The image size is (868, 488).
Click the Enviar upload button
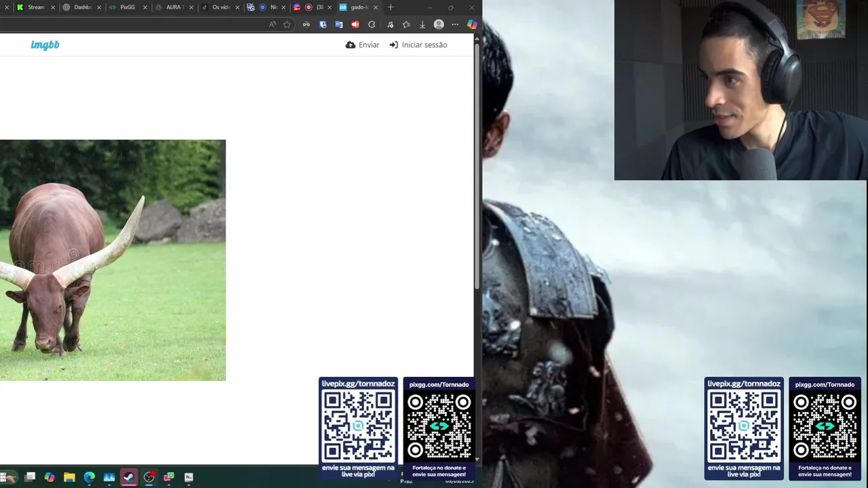(x=363, y=45)
